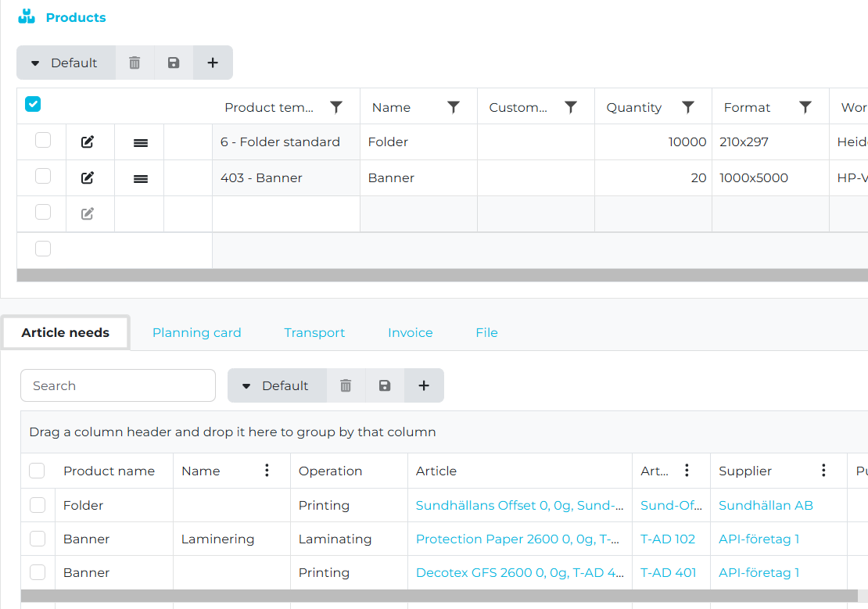The width and height of the screenshot is (868, 609).
Task: Open the Decotex GFS 2600 article link
Action: click(x=519, y=572)
